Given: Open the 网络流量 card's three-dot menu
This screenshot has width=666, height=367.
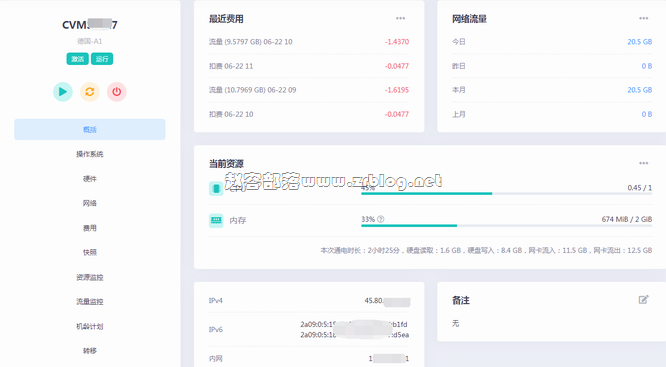Looking at the screenshot, I should (643, 18).
